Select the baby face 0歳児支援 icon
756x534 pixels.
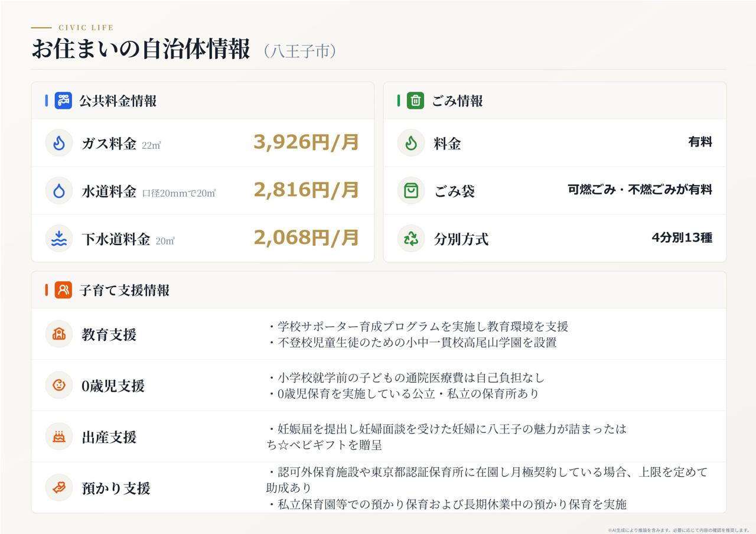coord(59,386)
